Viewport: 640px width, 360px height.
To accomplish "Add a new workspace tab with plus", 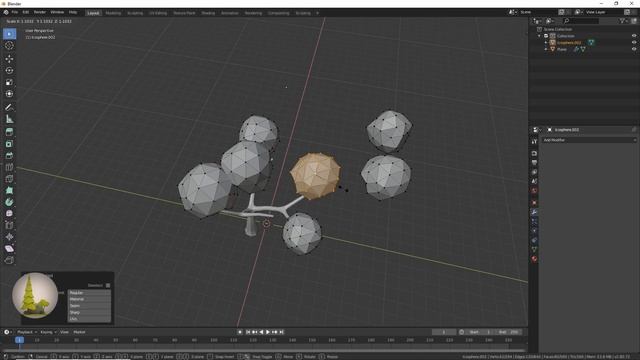I will tap(318, 13).
